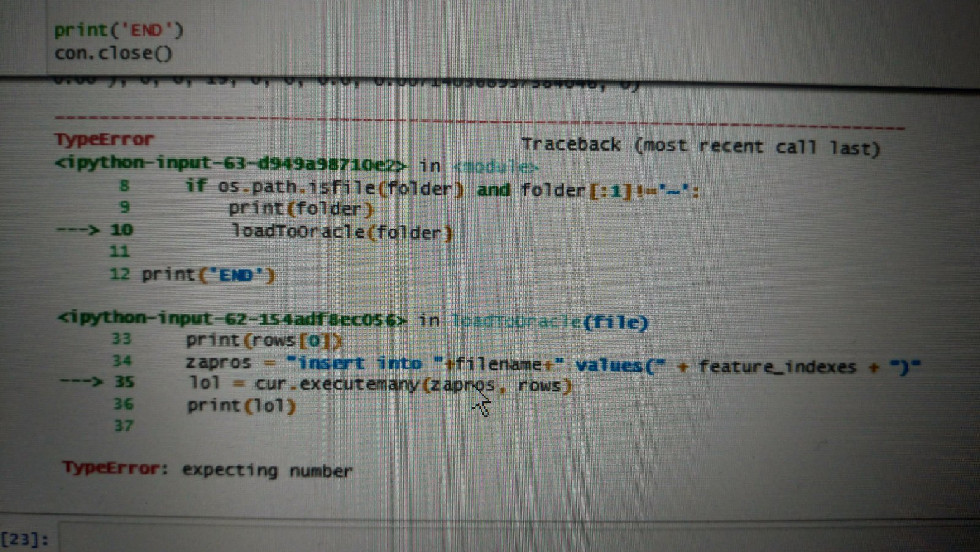Click line 12 print('END') in traceback
This screenshot has width=980, height=552.
pos(208,274)
